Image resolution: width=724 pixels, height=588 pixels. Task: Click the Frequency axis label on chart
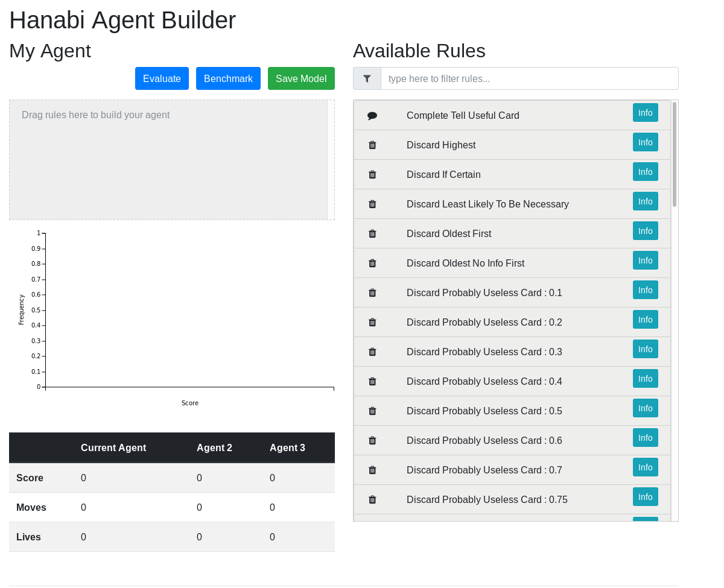click(21, 309)
